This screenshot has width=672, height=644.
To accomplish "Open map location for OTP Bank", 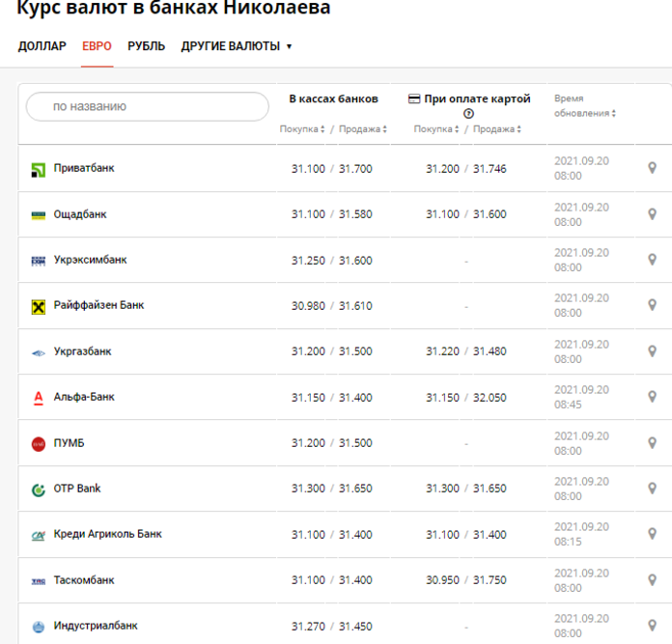I will [652, 489].
